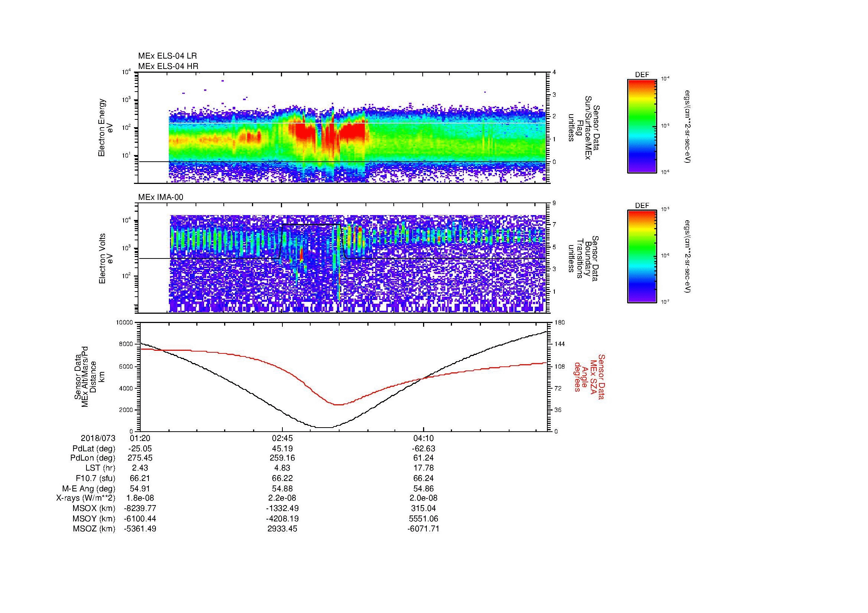868x613 pixels.
Task: Click the 'MEx ELS-04 LR' title text
Action: coord(167,56)
